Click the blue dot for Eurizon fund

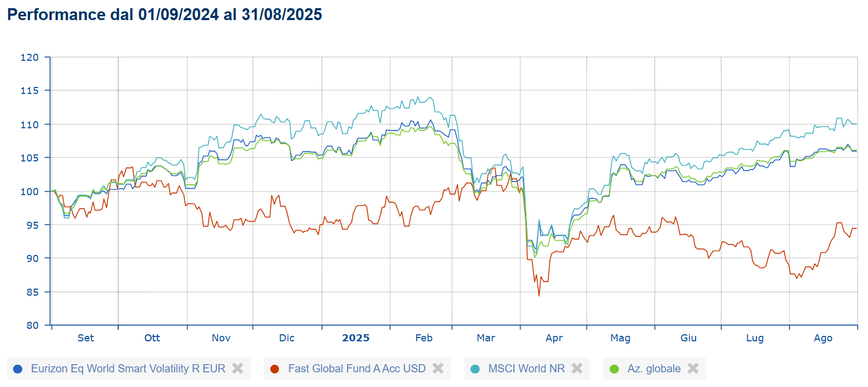point(17,369)
